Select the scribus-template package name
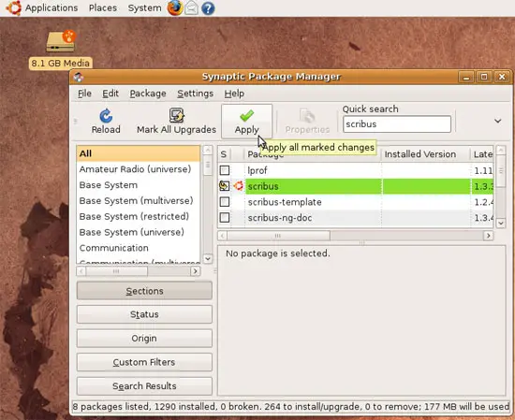 pyautogui.click(x=285, y=202)
